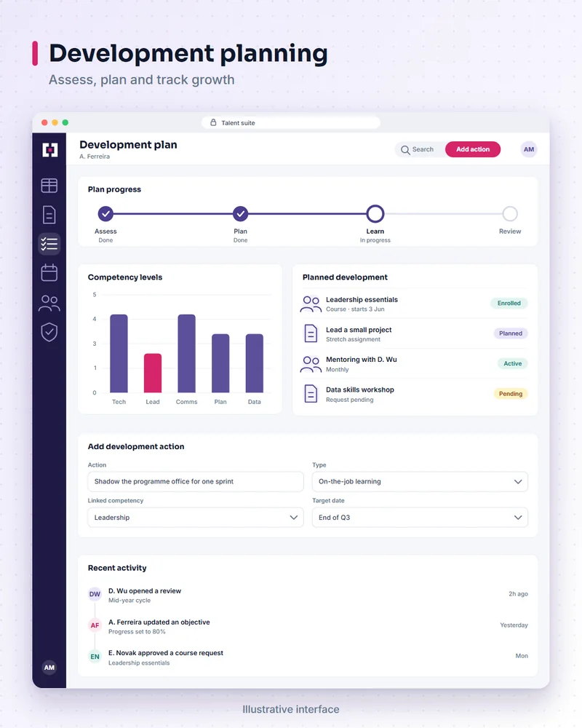This screenshot has width=582, height=728.
Task: Click the people icon beside Mentoring with D. Wu
Action: (311, 364)
